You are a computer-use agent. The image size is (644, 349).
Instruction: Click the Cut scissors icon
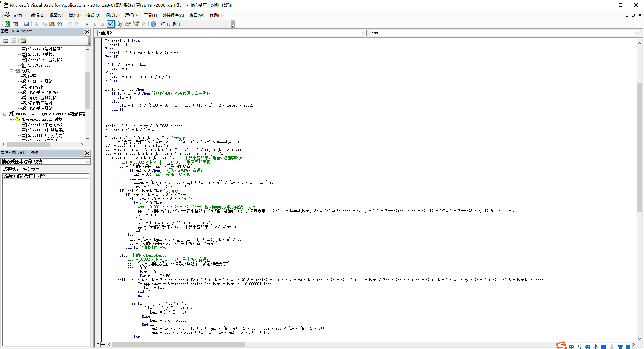tap(36, 24)
